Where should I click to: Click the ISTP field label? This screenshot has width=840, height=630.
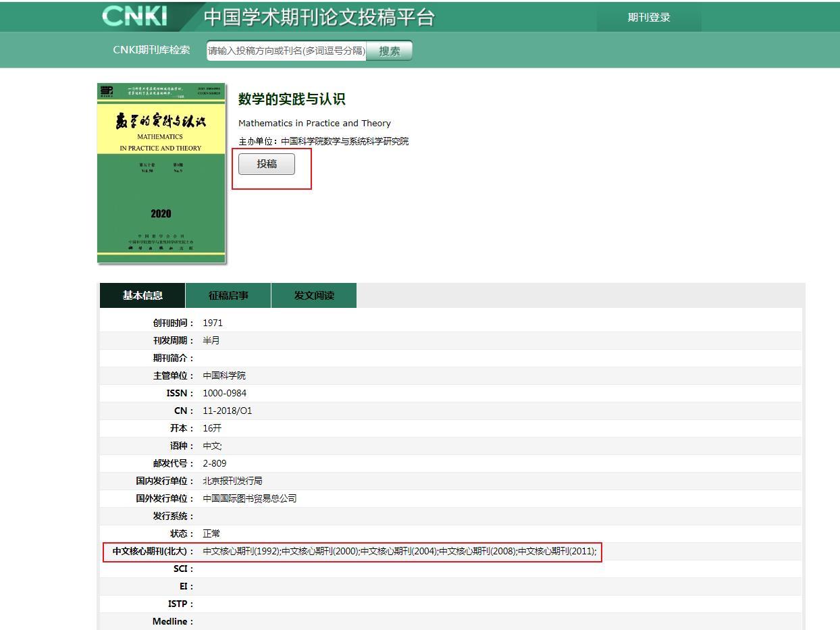pos(180,604)
